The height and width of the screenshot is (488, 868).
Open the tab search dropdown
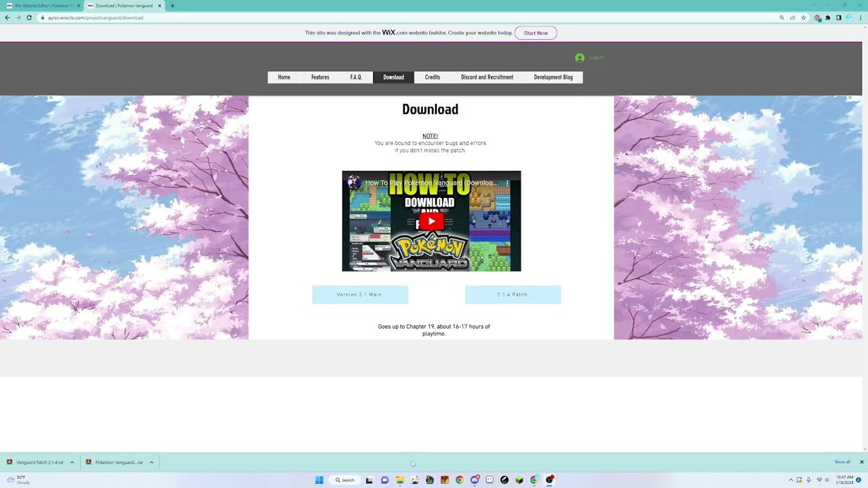tap(813, 5)
